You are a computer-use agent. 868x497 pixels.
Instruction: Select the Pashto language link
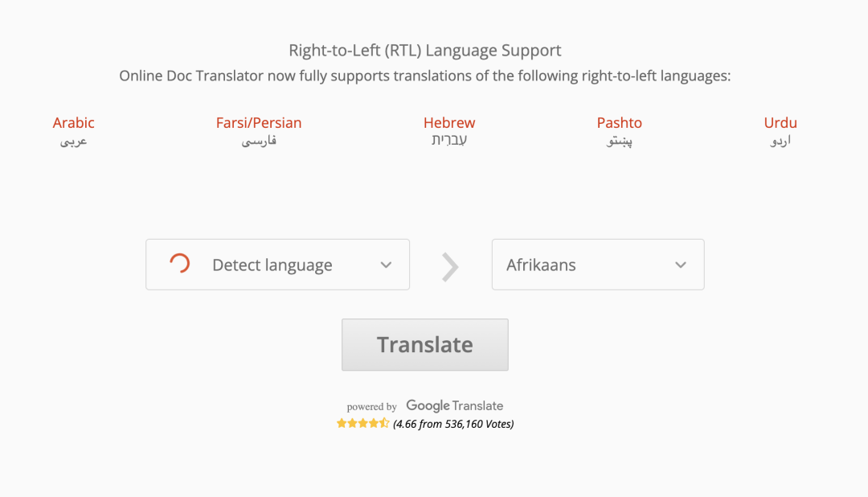[x=619, y=122]
